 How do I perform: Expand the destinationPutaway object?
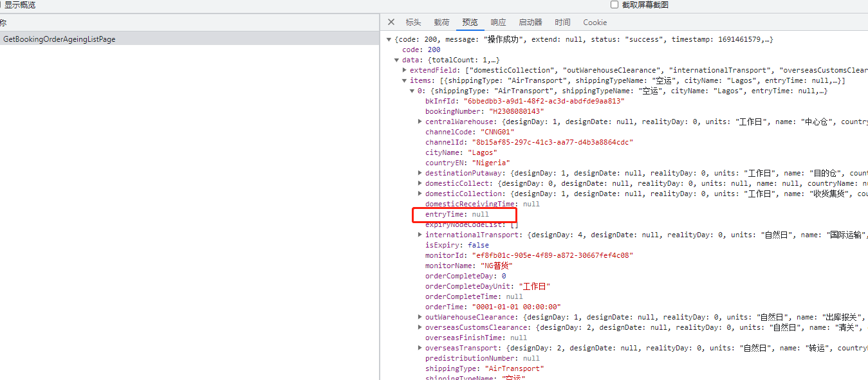click(x=420, y=173)
